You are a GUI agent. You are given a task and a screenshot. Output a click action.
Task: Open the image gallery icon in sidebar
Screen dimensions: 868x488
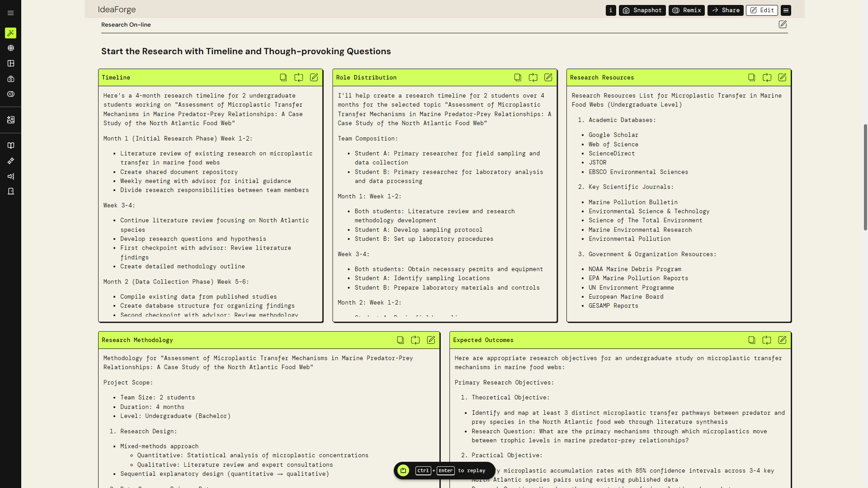(11, 120)
